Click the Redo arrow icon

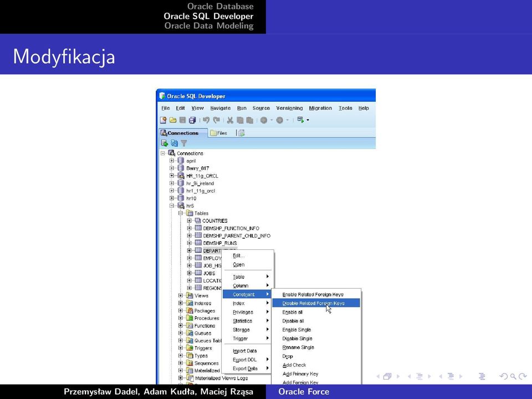click(216, 120)
